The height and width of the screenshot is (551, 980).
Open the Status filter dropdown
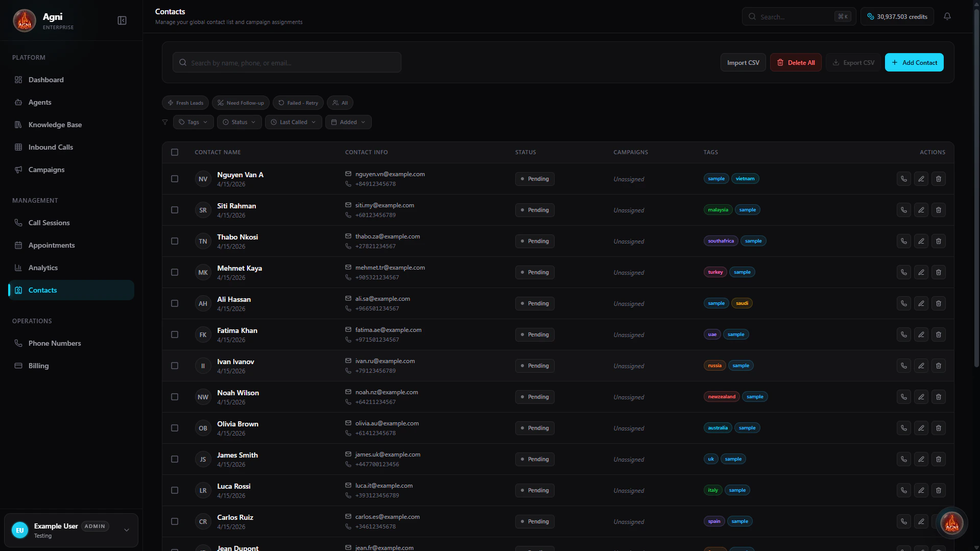click(239, 122)
